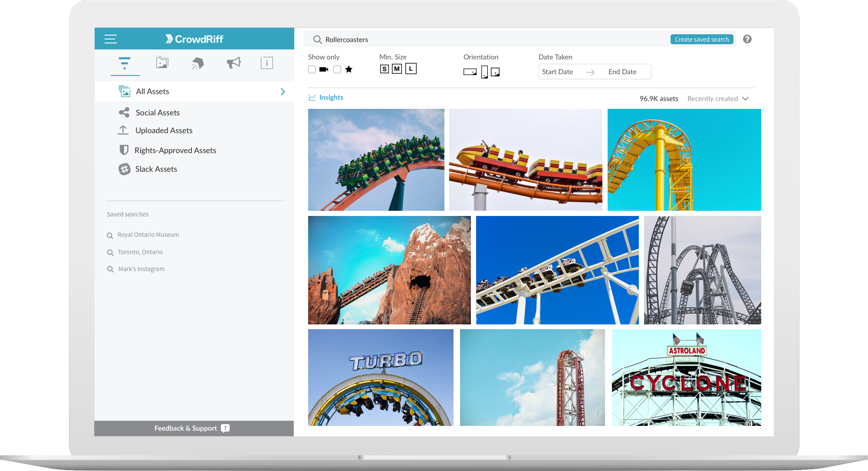Open the Recently created sort dropdown
Image resolution: width=868 pixels, height=471 pixels.
(718, 99)
